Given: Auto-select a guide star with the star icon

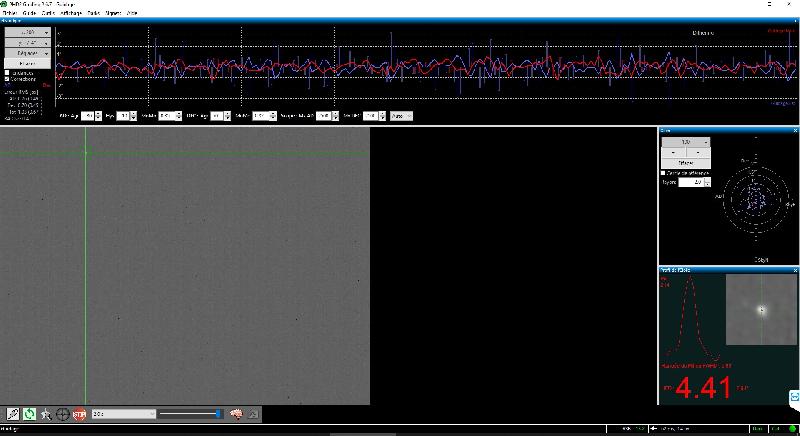Looking at the screenshot, I should [46, 414].
